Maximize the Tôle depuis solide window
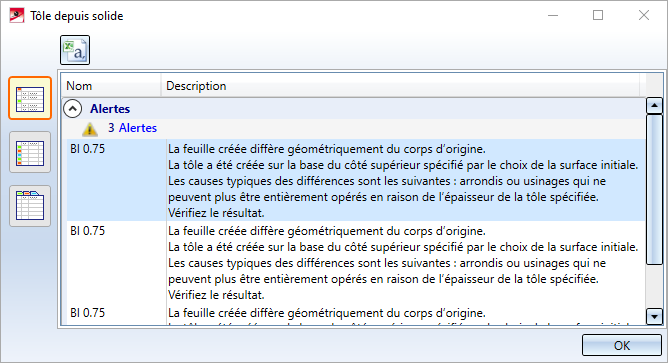Image resolution: width=668 pixels, height=363 pixels. point(598,15)
